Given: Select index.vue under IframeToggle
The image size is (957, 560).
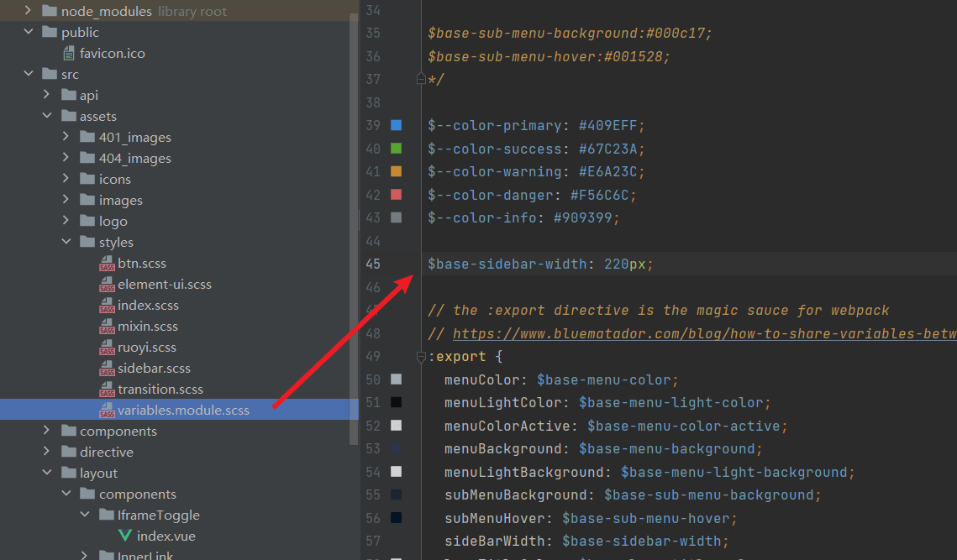Looking at the screenshot, I should (166, 536).
